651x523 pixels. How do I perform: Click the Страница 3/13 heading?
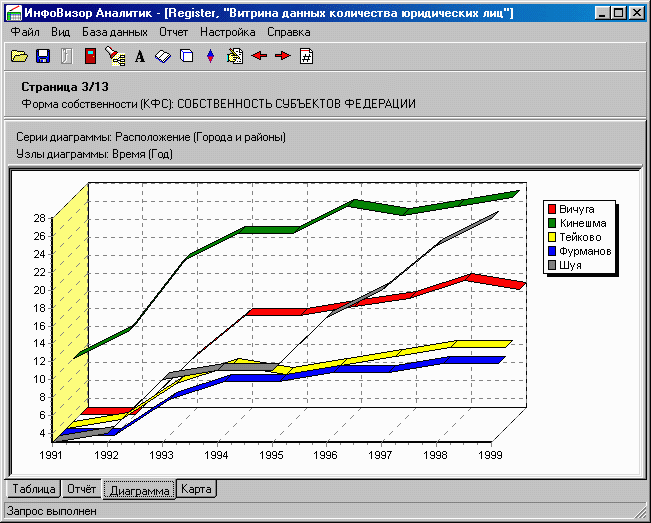(65, 87)
